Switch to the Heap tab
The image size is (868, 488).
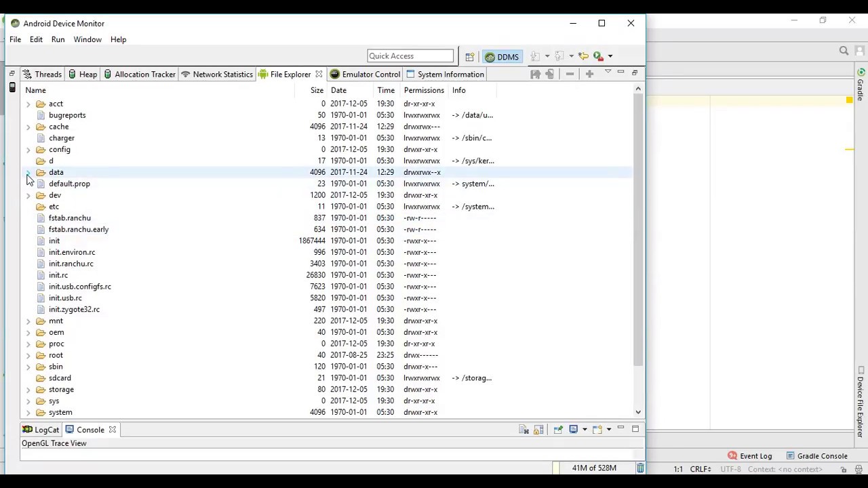pos(82,75)
